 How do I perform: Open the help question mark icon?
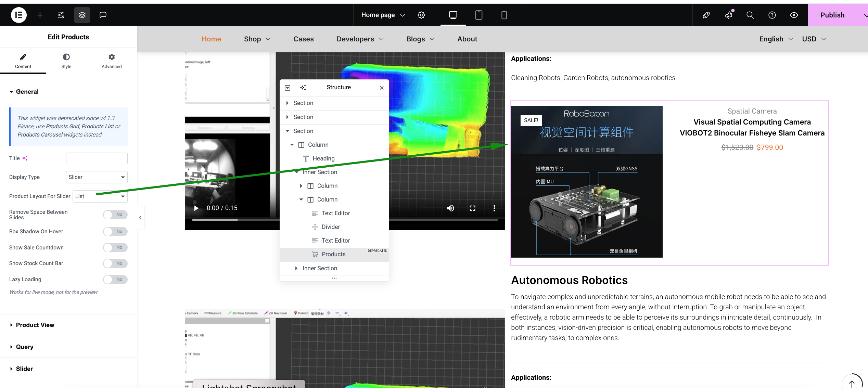click(772, 15)
